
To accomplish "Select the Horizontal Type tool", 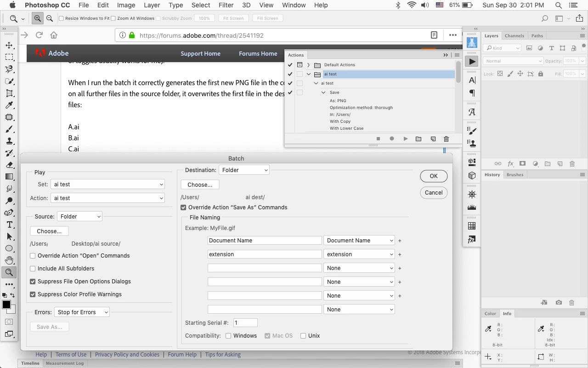I will point(9,224).
